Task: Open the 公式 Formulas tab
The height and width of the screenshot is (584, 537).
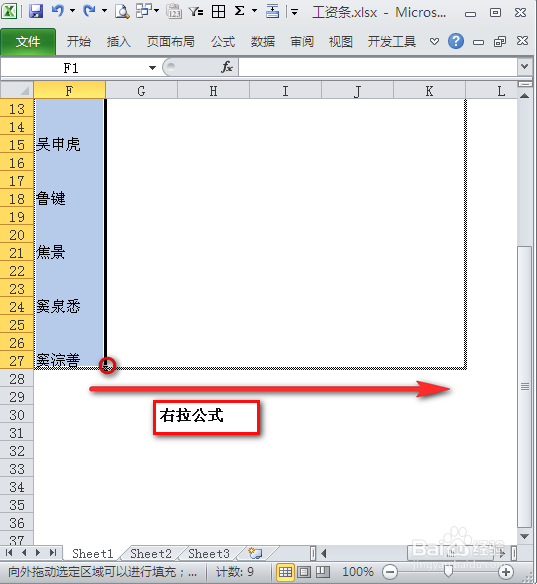Action: (x=223, y=41)
